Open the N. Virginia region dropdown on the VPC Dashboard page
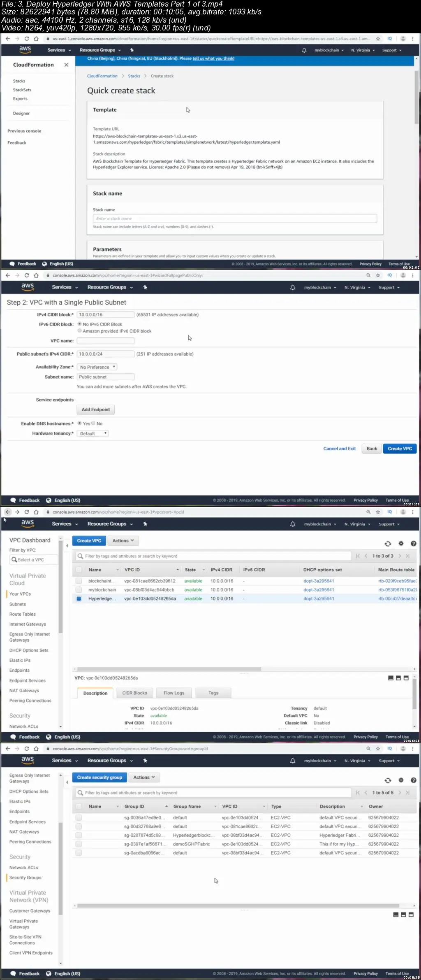This screenshot has width=421, height=980. pos(357,524)
